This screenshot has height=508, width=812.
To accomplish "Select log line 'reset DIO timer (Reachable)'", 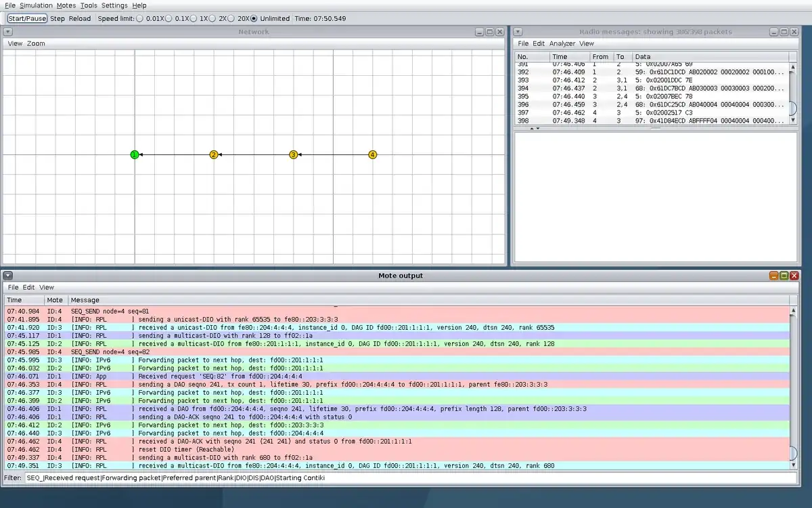I will coord(397,449).
